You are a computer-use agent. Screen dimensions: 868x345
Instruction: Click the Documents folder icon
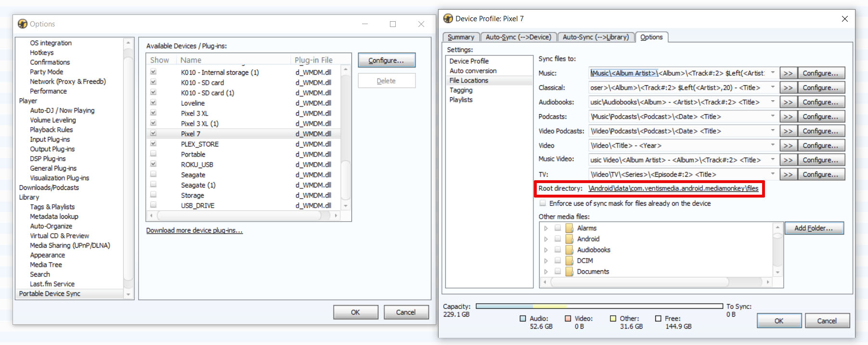570,271
